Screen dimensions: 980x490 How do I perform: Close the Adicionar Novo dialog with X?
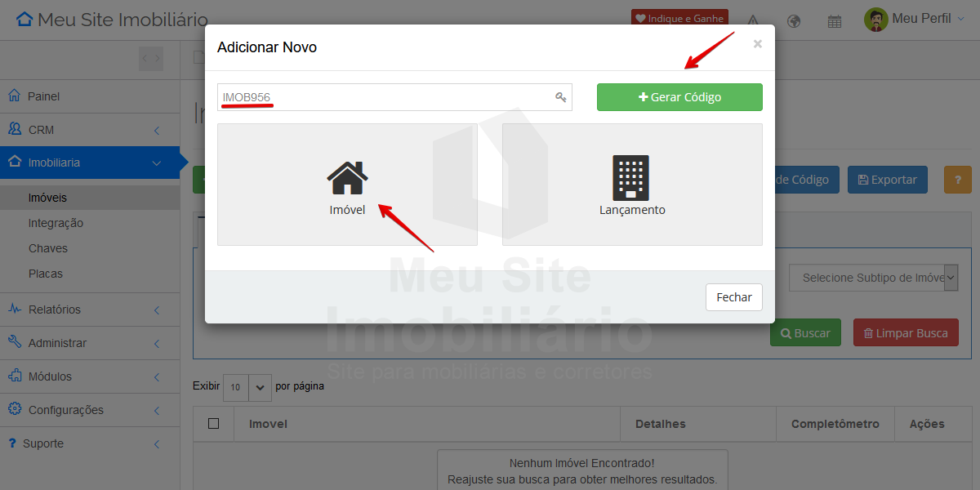(x=757, y=44)
